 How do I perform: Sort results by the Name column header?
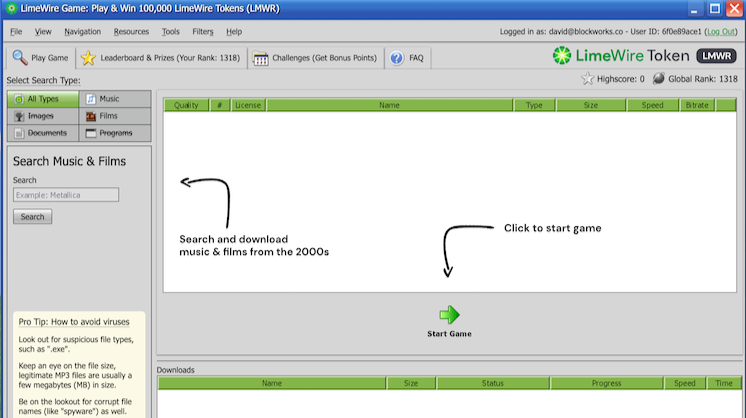389,104
